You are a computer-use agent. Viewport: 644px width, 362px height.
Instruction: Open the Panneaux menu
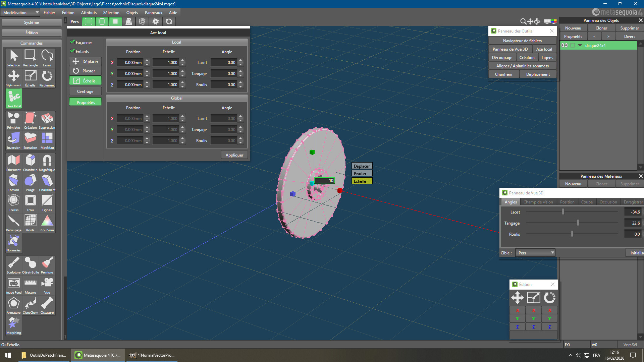[x=153, y=13]
